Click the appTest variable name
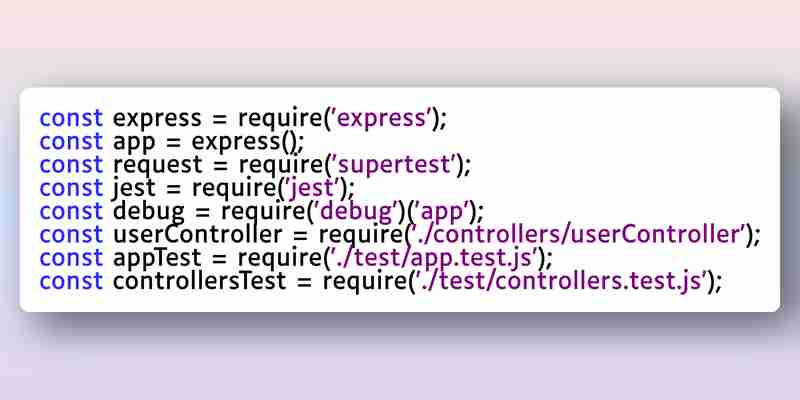Screen dimensions: 800x400 [157, 259]
